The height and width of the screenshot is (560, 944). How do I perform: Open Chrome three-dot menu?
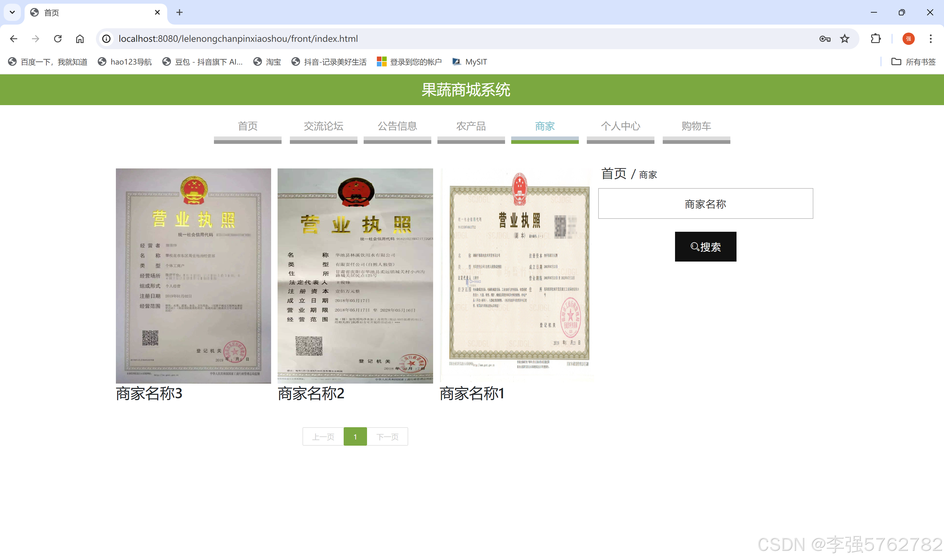coord(930,38)
